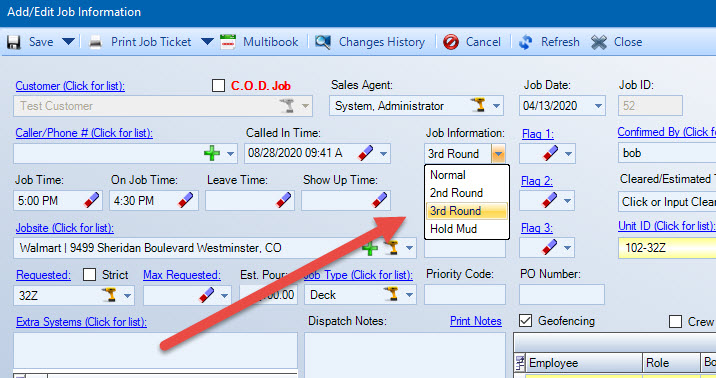Click the Flag 3 link
716x378 pixels.
pos(537,228)
